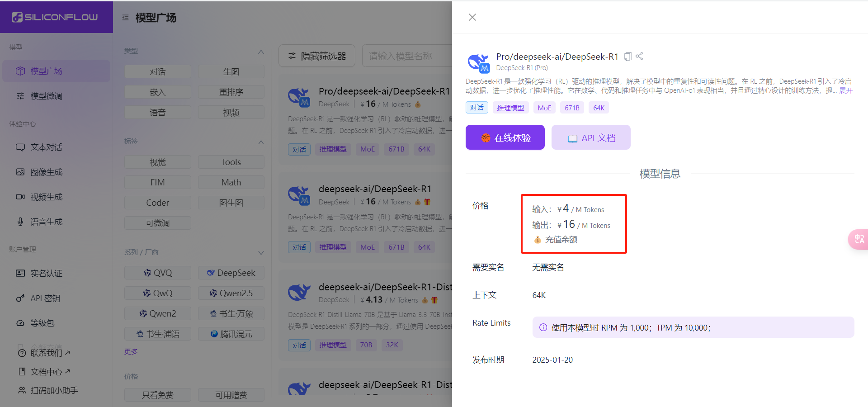
Task: Toggle the 对话 type filter
Action: click(157, 71)
